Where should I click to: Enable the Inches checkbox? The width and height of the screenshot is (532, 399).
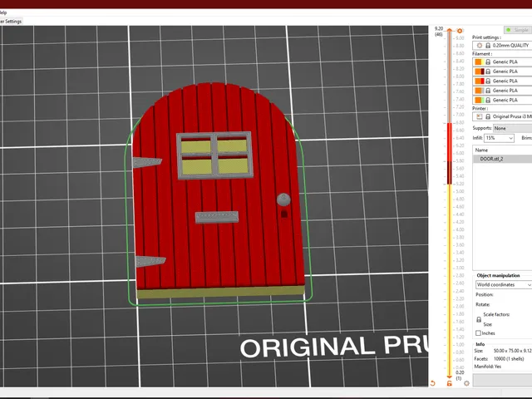[479, 333]
